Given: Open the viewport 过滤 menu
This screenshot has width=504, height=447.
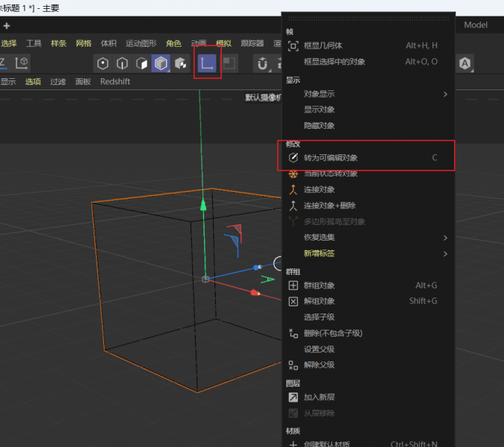Looking at the screenshot, I should (58, 82).
